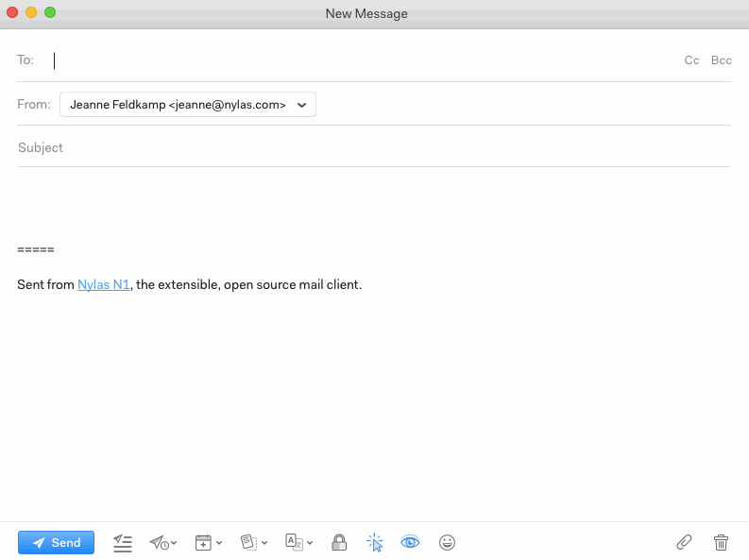749x560 pixels.
Task: Click into the To recipient field
Action: pos(359,60)
